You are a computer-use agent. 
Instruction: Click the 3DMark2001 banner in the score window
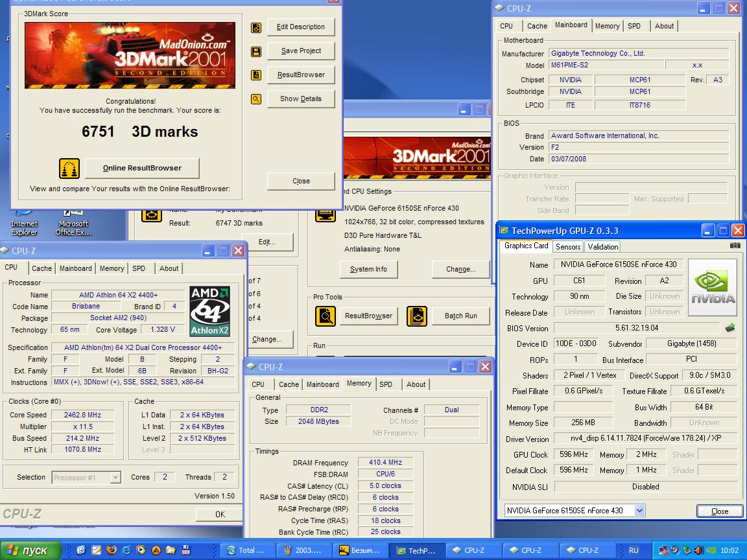pos(130,55)
